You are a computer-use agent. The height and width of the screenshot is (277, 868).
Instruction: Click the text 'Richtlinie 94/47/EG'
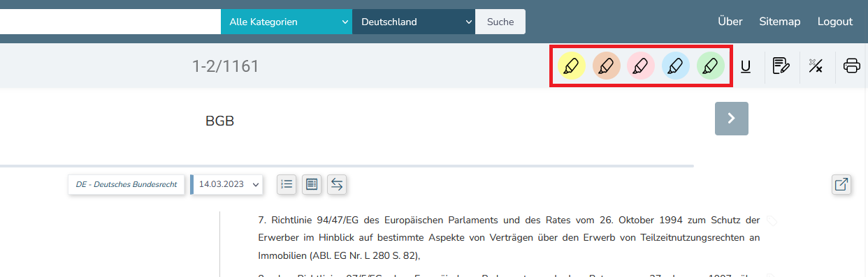click(x=314, y=220)
